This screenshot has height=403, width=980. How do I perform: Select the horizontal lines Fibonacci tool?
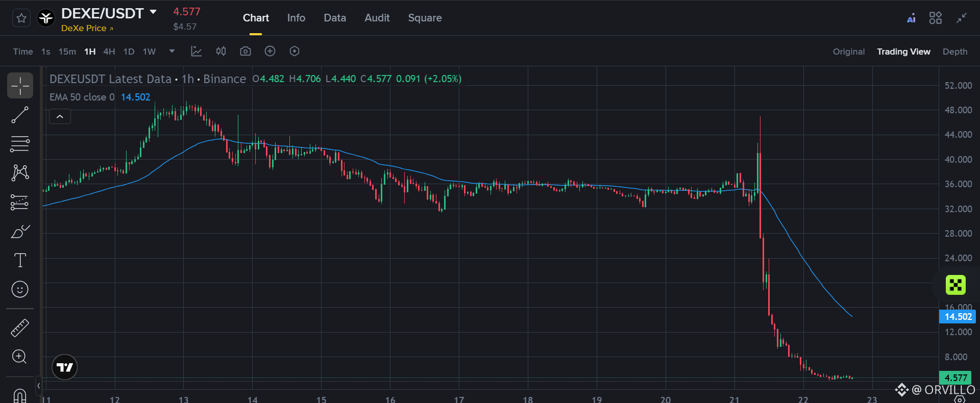(x=20, y=144)
